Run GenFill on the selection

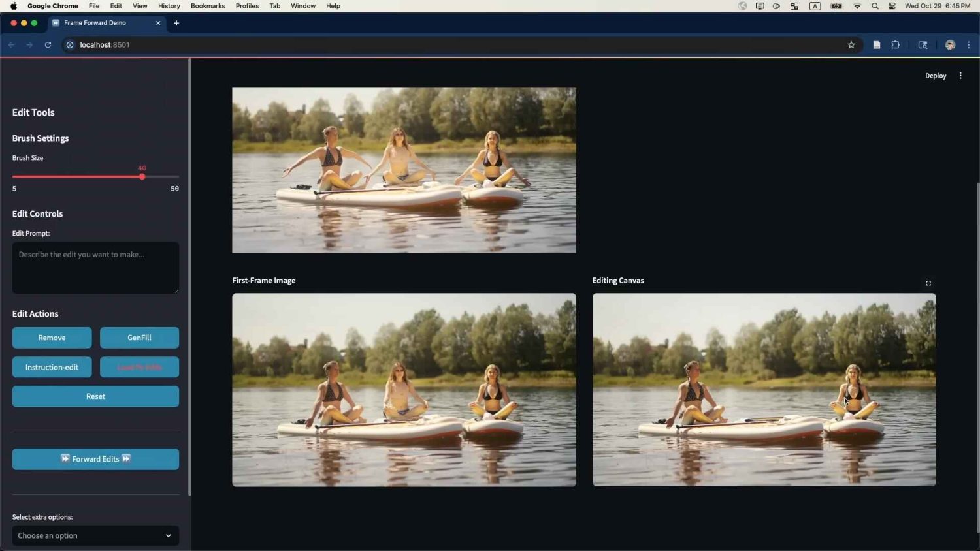pyautogui.click(x=139, y=338)
